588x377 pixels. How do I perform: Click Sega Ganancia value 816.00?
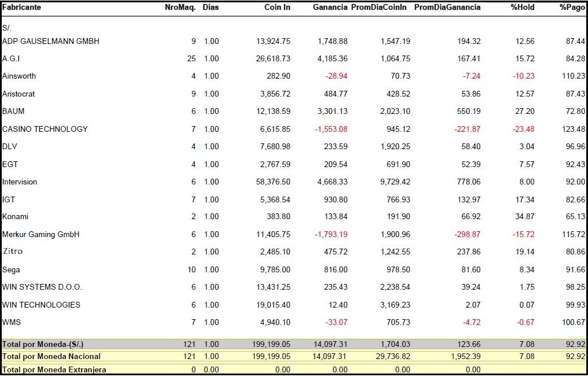[335, 269]
